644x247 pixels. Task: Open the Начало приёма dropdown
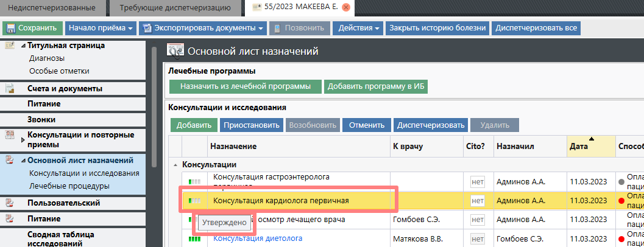pos(101,28)
